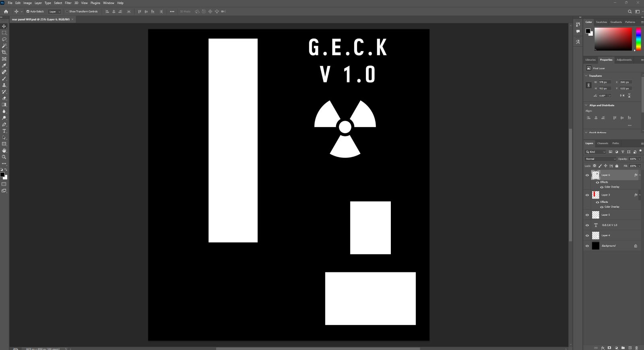Viewport: 644px width, 350px height.
Task: Hide Layer 6 visibility eye
Action: 587,175
